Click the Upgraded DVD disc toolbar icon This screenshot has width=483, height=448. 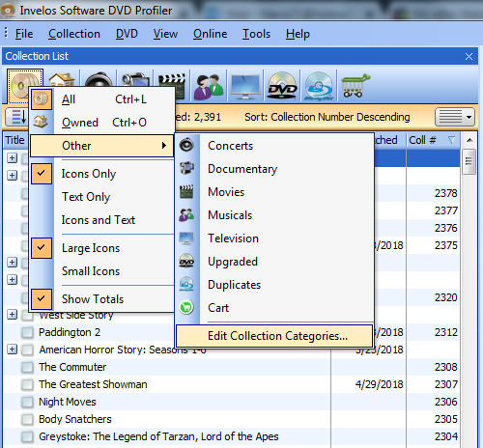(x=282, y=86)
